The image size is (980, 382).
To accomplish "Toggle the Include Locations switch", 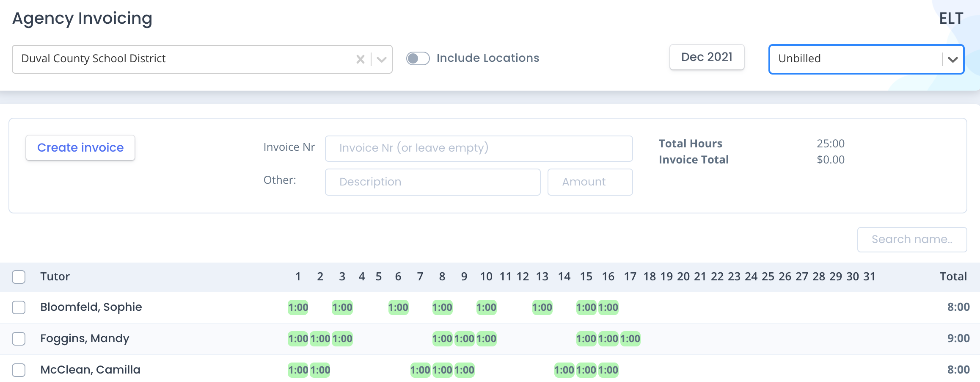I will tap(418, 58).
